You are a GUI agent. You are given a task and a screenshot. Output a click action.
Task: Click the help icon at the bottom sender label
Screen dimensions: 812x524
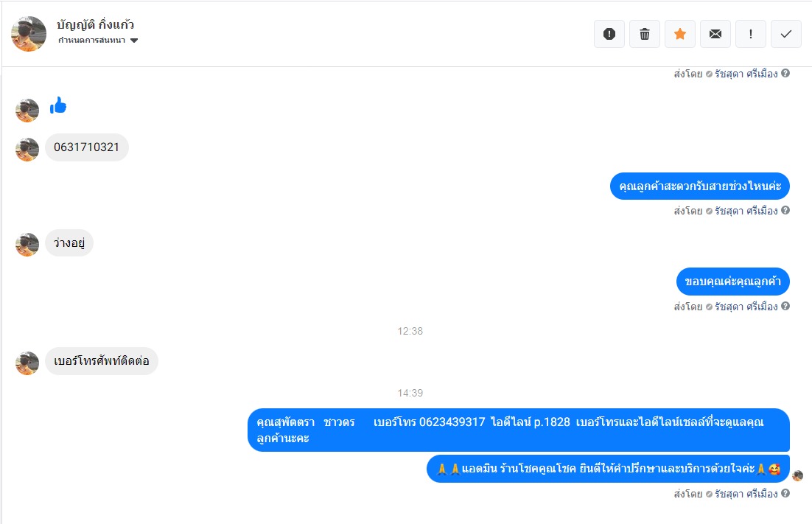click(785, 494)
